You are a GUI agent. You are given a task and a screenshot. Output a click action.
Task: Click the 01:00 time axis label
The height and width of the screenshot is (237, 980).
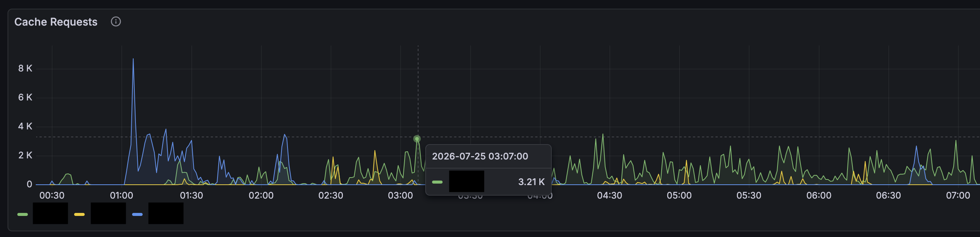(x=122, y=196)
